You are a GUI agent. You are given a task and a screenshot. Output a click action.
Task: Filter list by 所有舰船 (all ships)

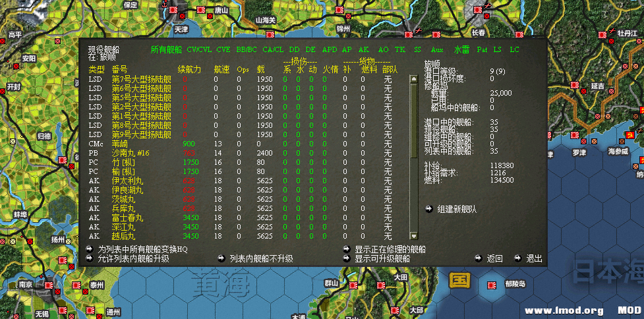[166, 49]
